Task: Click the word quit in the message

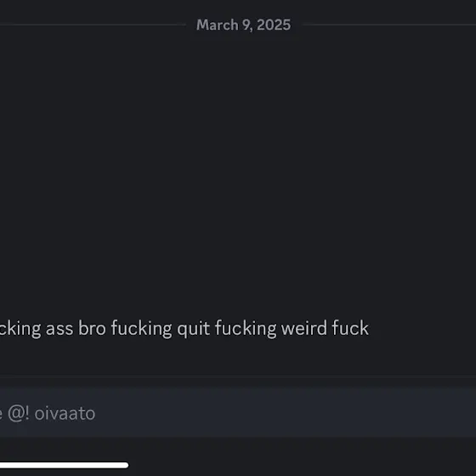Action: [194, 328]
